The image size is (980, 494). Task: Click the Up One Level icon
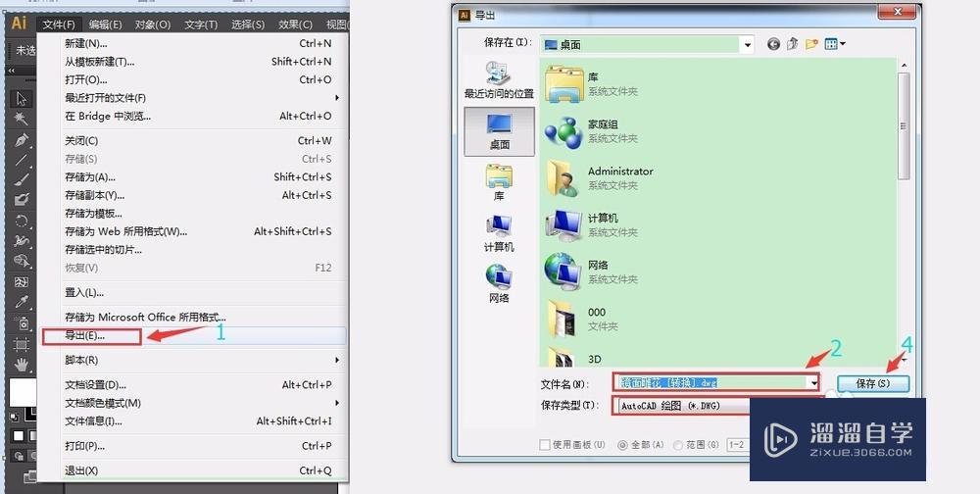[x=793, y=44]
